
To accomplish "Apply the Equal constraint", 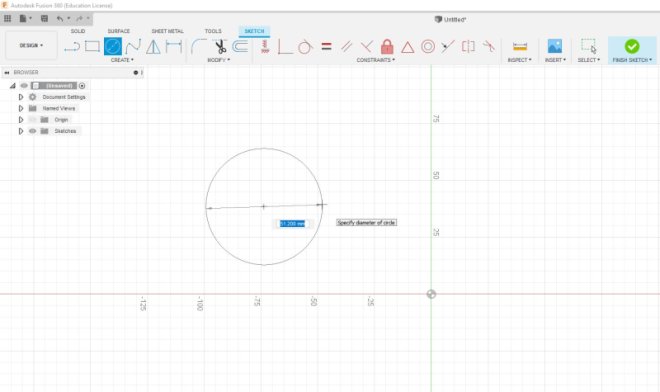I will tap(326, 46).
